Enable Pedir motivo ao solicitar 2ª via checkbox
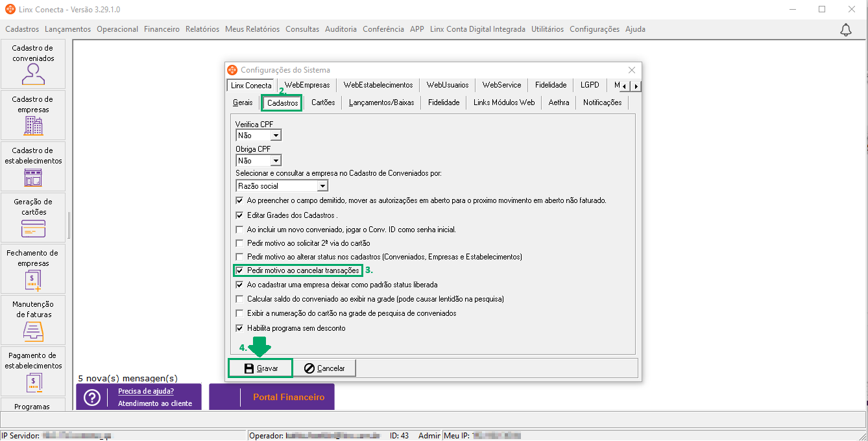Image resolution: width=868 pixels, height=441 pixels. [240, 243]
